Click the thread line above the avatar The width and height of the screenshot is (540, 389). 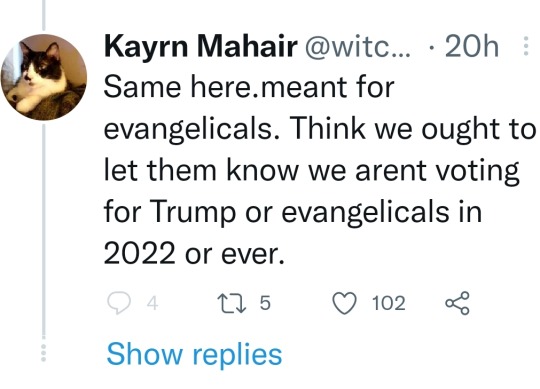pos(44,15)
